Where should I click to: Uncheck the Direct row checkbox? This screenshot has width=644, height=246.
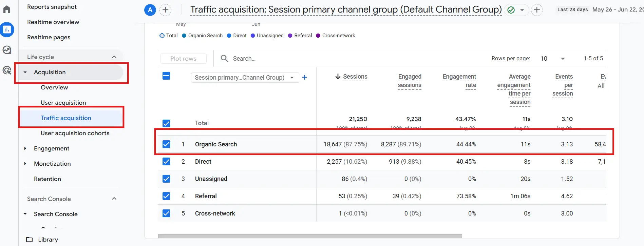(x=166, y=162)
